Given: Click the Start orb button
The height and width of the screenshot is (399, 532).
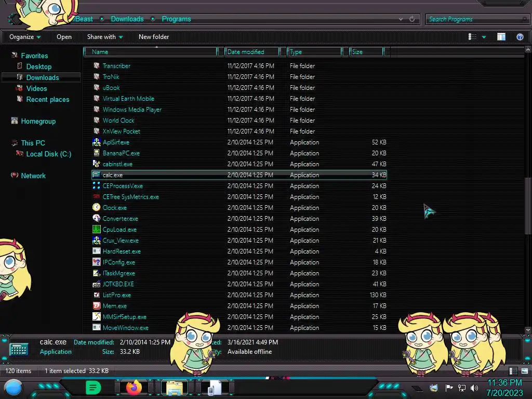Looking at the screenshot, I should click(x=14, y=388).
